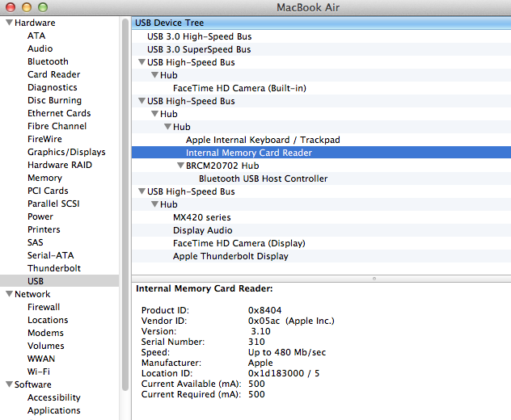The image size is (511, 420).
Task: Select PCI Cards in the sidebar
Action: click(x=48, y=191)
